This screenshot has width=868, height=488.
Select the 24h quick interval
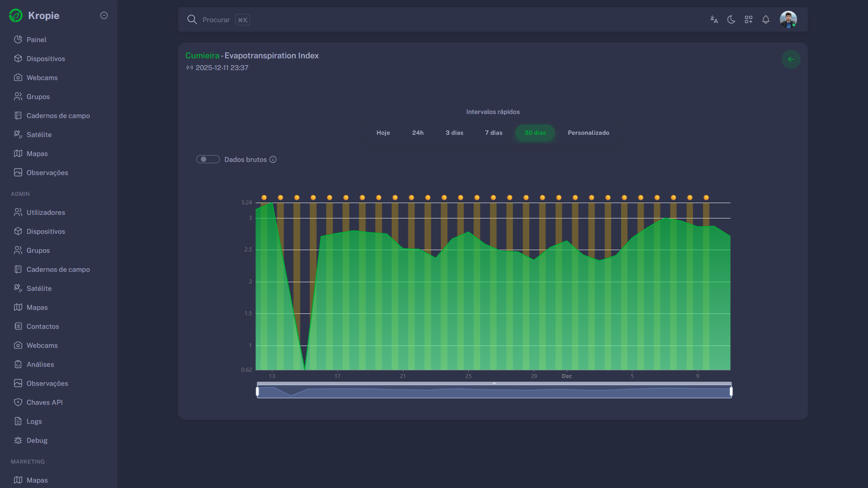point(417,133)
